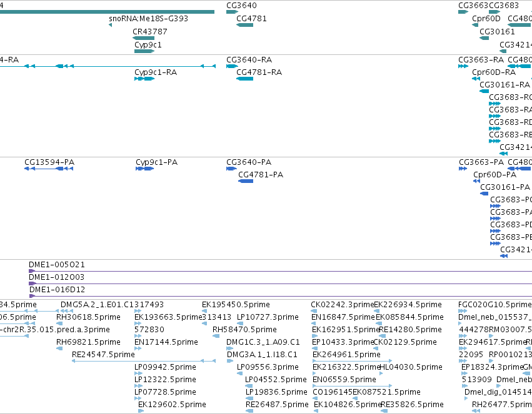
Task: Select the CG3663 gene glyph
Action: pos(463,12)
